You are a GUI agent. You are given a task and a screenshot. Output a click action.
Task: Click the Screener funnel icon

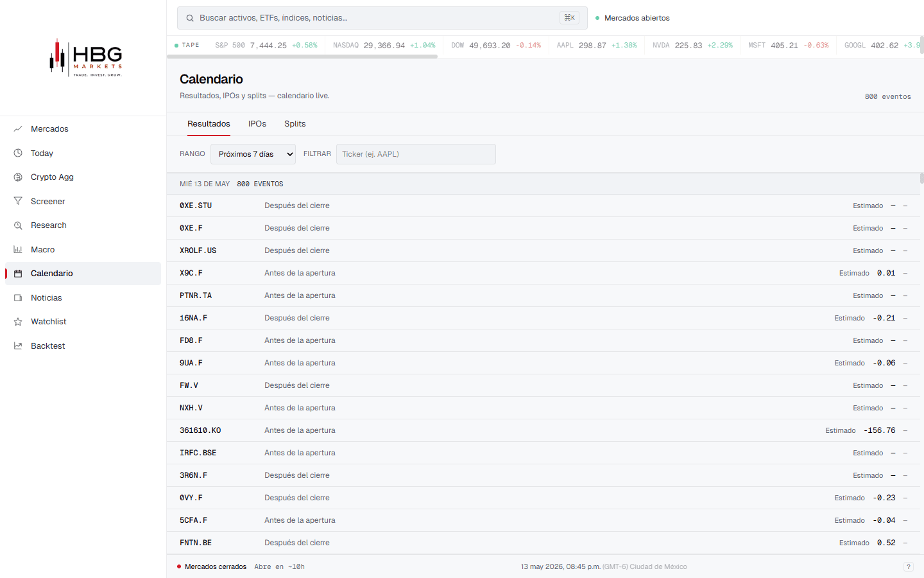[x=18, y=201]
